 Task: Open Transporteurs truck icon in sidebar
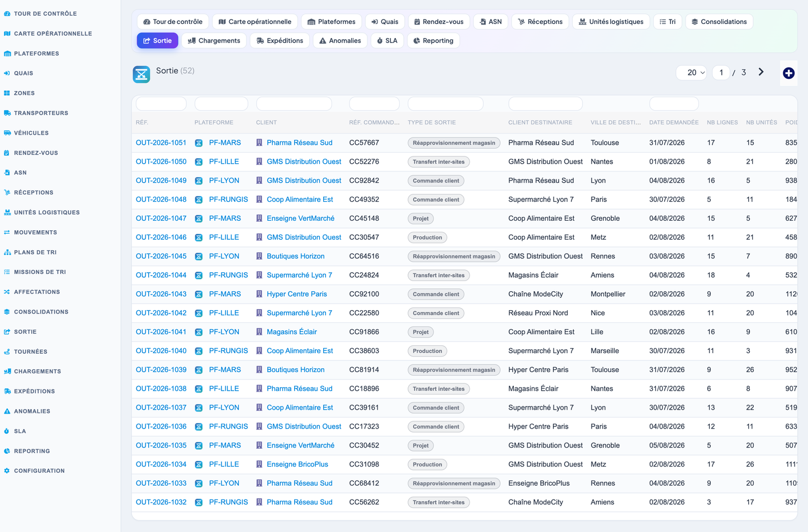click(7, 113)
